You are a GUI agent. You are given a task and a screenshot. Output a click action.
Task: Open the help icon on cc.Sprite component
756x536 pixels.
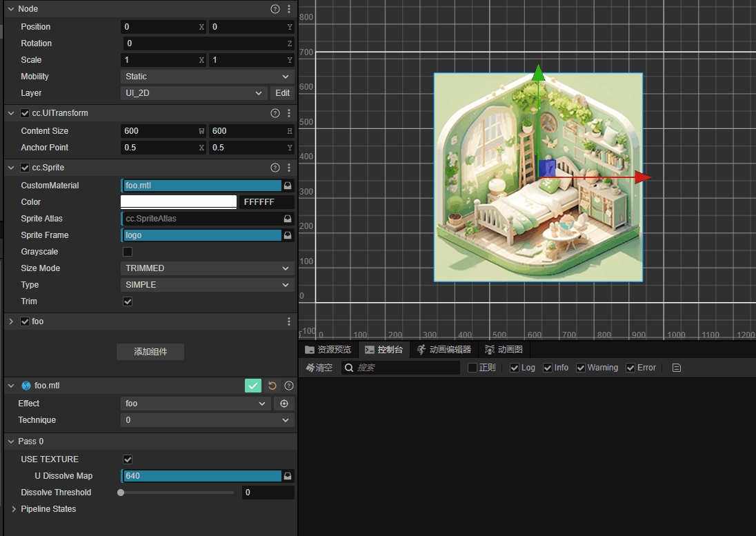click(275, 167)
